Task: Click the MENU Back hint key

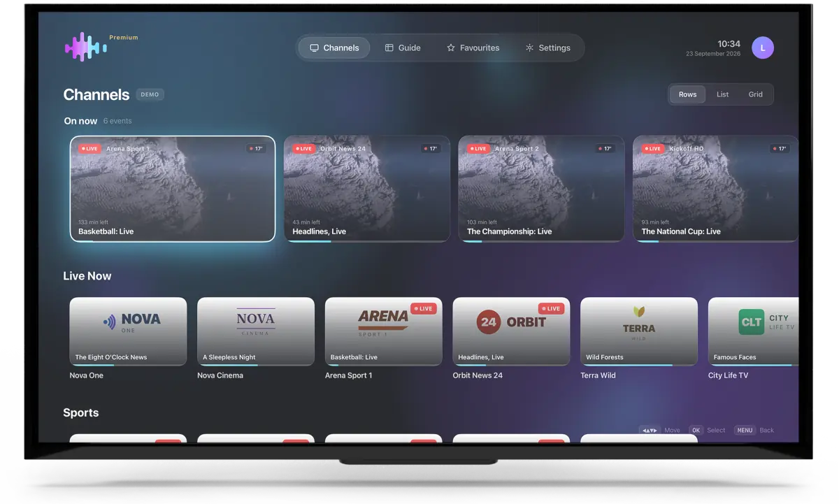Action: [x=745, y=431]
